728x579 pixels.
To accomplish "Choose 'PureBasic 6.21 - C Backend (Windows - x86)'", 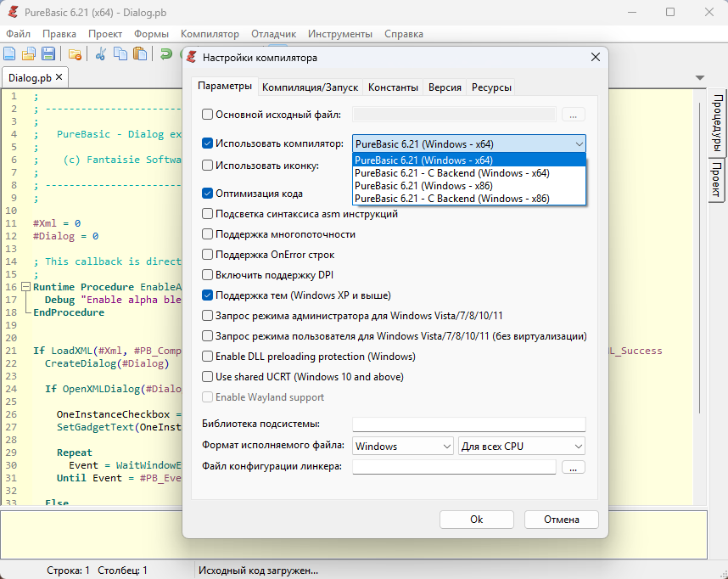I will click(469, 199).
